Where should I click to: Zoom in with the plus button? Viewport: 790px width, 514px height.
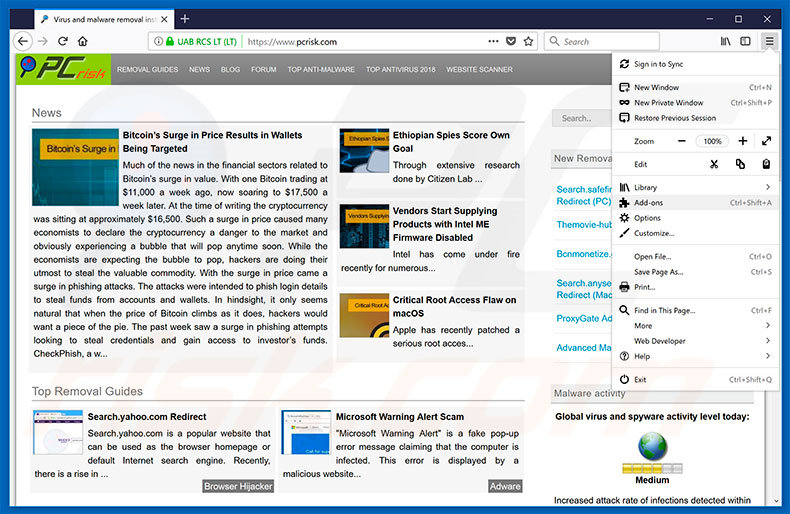point(743,141)
